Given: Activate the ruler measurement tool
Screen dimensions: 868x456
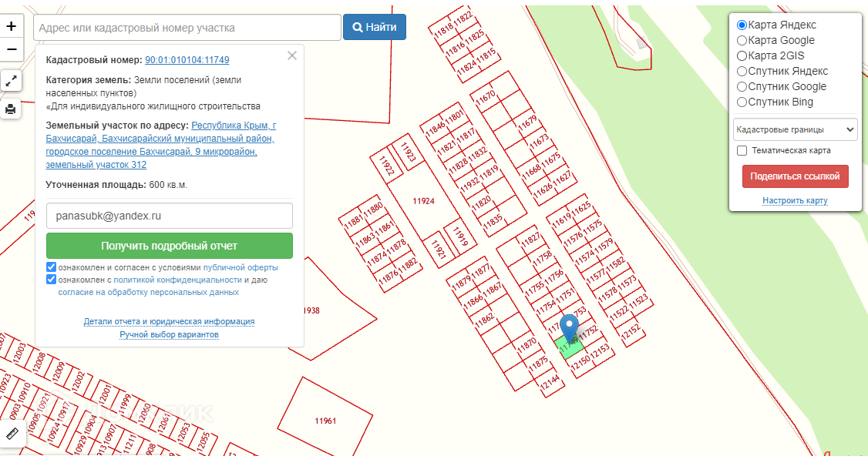Looking at the screenshot, I should (x=11, y=434).
